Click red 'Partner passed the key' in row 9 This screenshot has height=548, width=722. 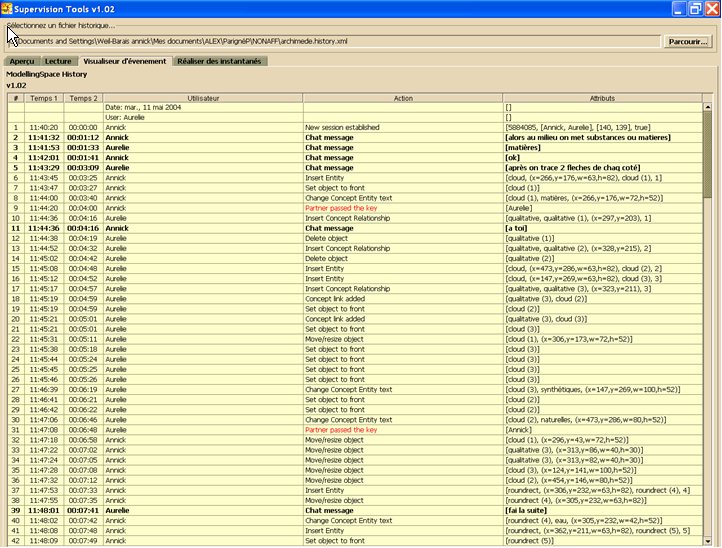click(x=403, y=208)
